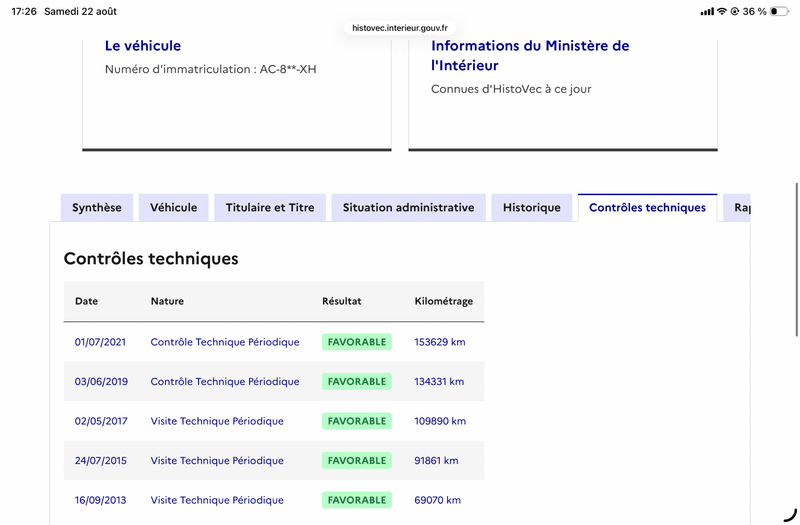The width and height of the screenshot is (800, 525).
Task: Open the Titulaire et Titre tab
Action: 270,208
